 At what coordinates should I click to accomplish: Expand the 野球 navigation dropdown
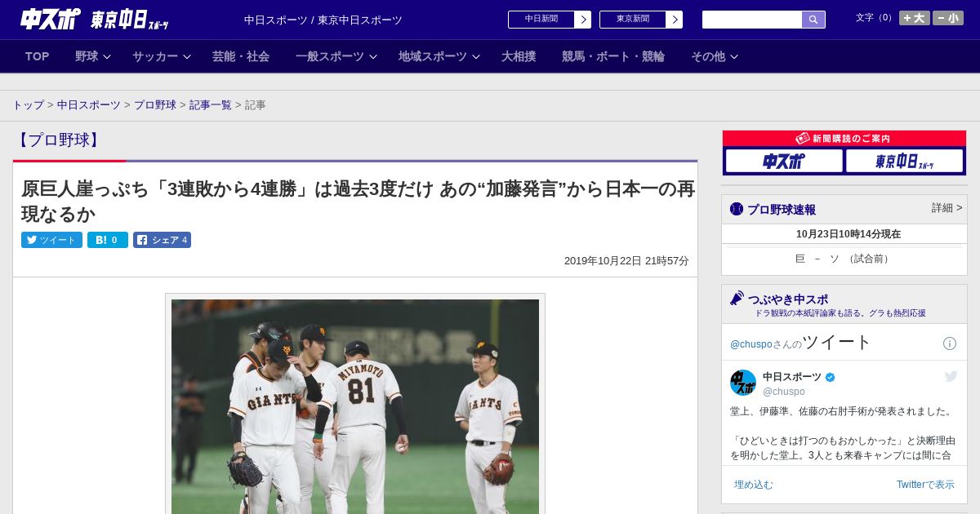pyautogui.click(x=93, y=56)
